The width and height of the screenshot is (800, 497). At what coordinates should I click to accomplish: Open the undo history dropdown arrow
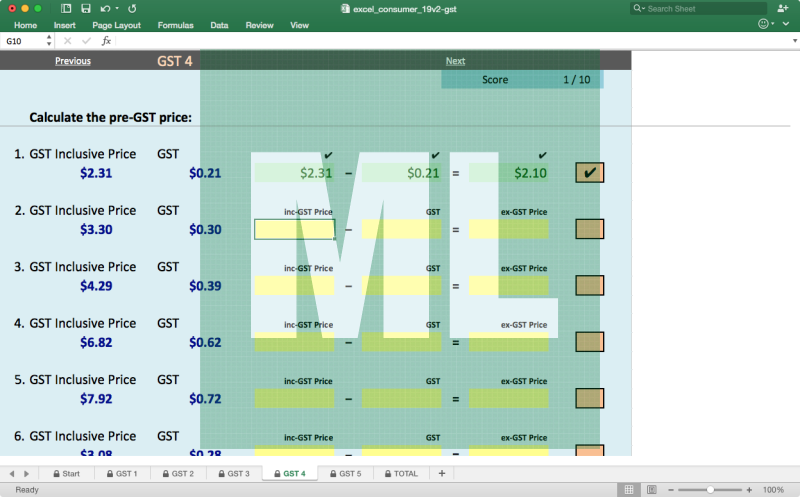[117, 8]
